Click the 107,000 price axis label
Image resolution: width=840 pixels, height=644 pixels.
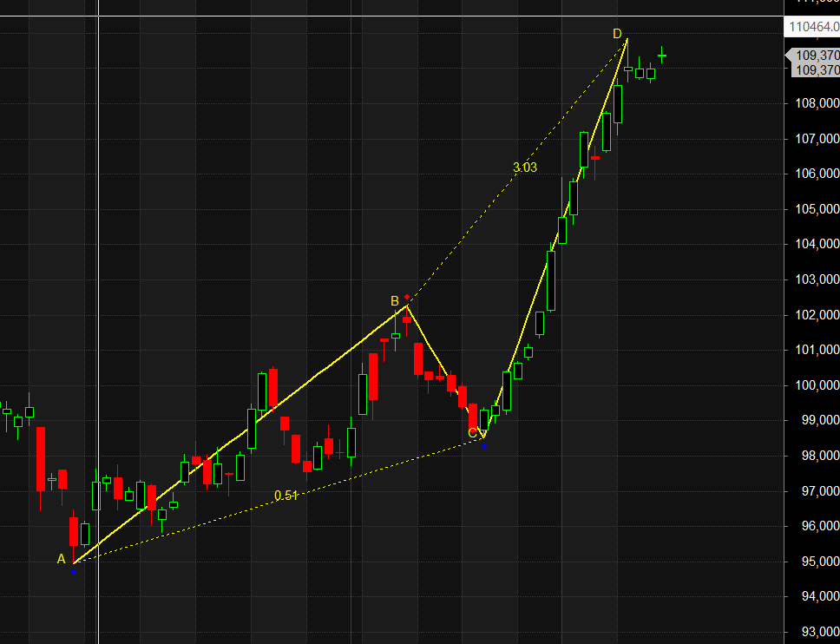coord(817,139)
